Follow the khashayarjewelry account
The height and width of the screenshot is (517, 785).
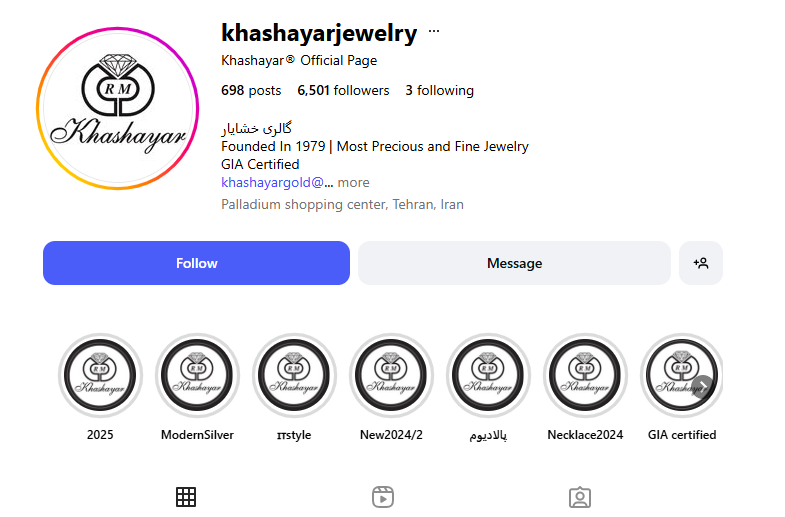pyautogui.click(x=196, y=263)
